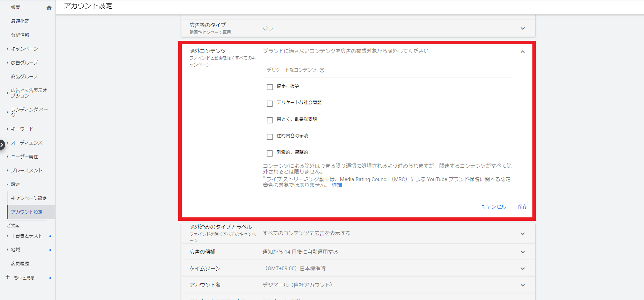Viewport: 644px width, 300px height.
Task: Click the plus icon beside もっと見る
Action: [x=8, y=277]
